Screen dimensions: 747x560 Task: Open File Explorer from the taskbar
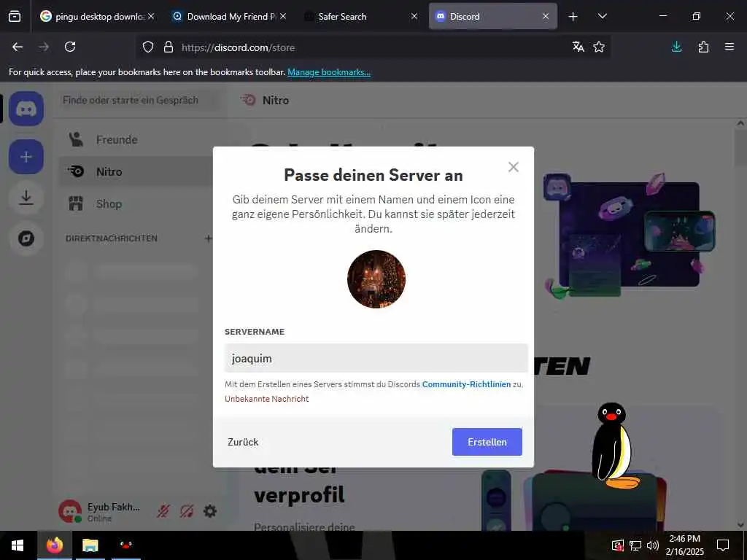(x=90, y=545)
